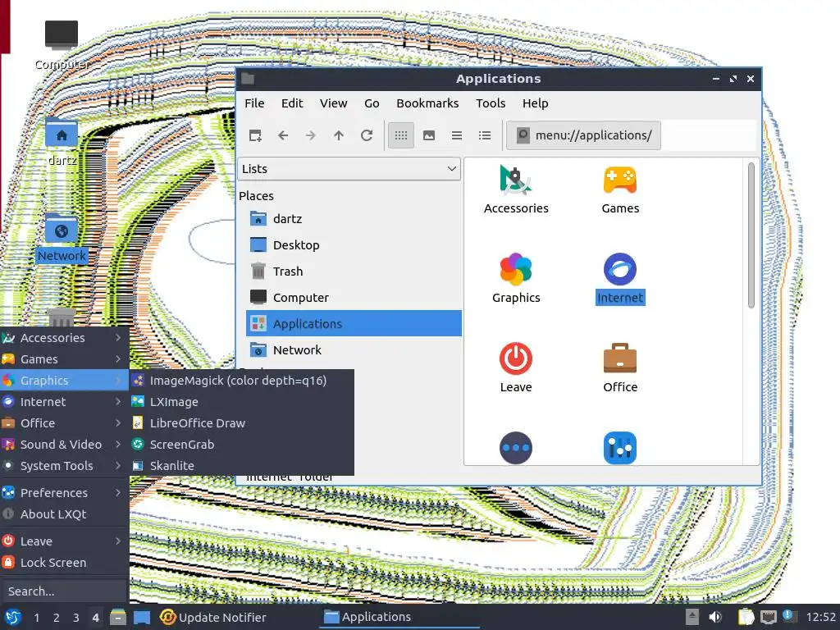This screenshot has width=840, height=630.
Task: Open the File menu
Action: tap(254, 103)
